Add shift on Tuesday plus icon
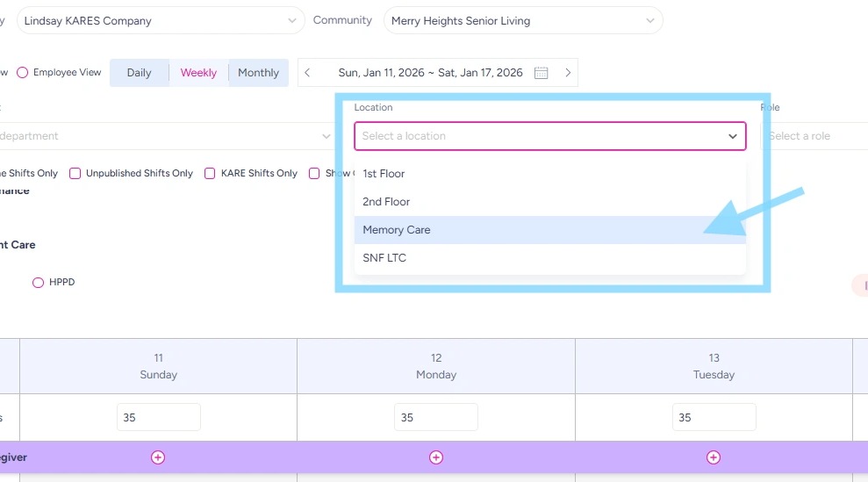Screen dimensions: 868x482 click(x=714, y=457)
